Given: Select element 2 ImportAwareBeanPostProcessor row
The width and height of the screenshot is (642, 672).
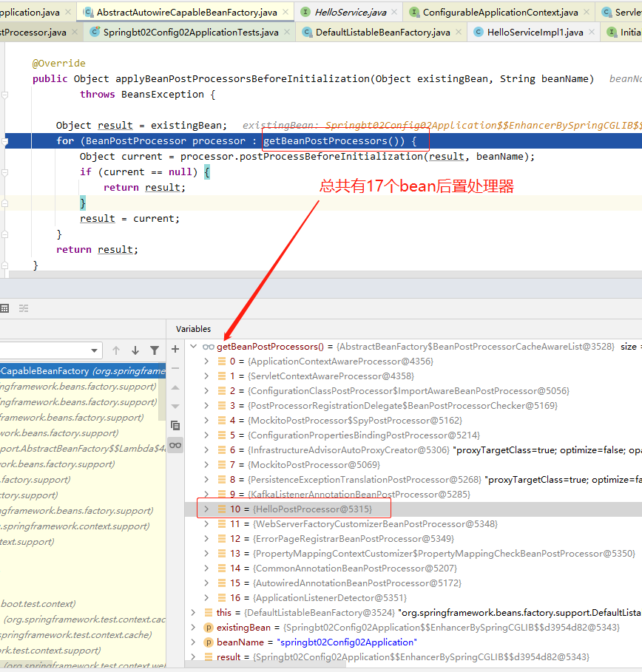Looking at the screenshot, I should (413, 391).
